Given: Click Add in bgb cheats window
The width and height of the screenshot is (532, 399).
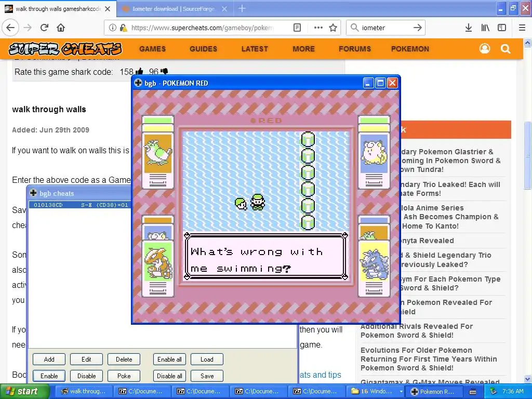Looking at the screenshot, I should (49, 360).
